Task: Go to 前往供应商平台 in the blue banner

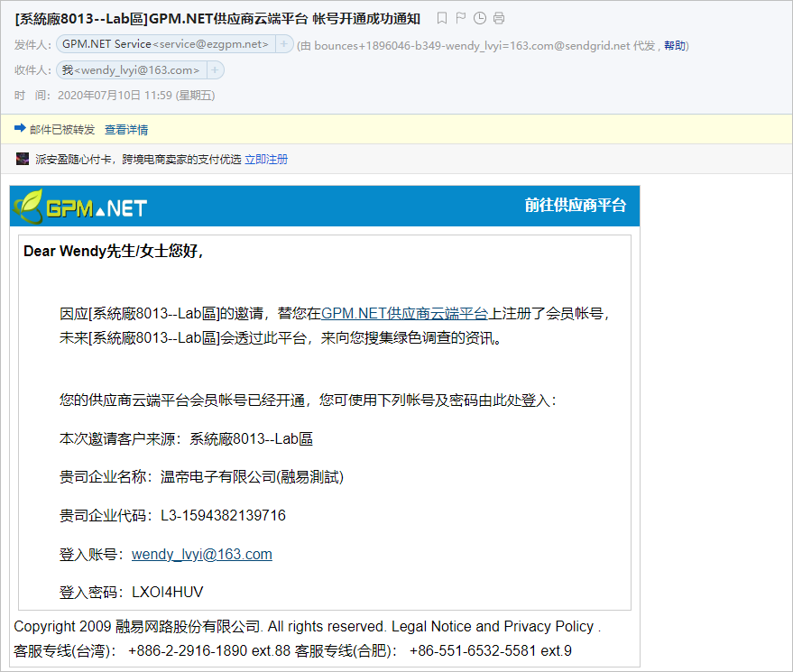Action: 576,206
